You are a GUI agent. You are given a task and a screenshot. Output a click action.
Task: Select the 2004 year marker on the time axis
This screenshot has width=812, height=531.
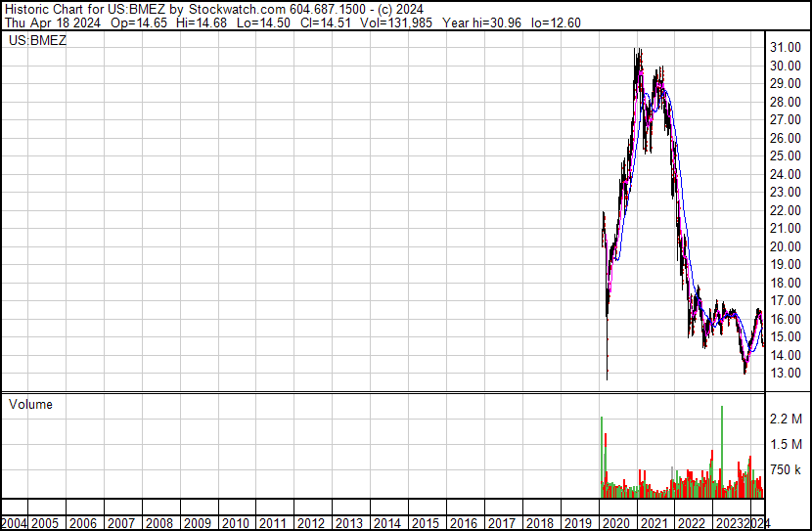coord(15,522)
